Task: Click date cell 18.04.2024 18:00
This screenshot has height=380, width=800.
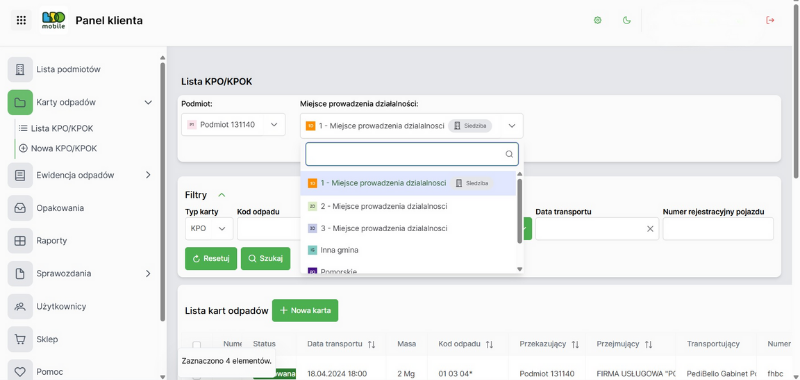Action: coord(337,373)
